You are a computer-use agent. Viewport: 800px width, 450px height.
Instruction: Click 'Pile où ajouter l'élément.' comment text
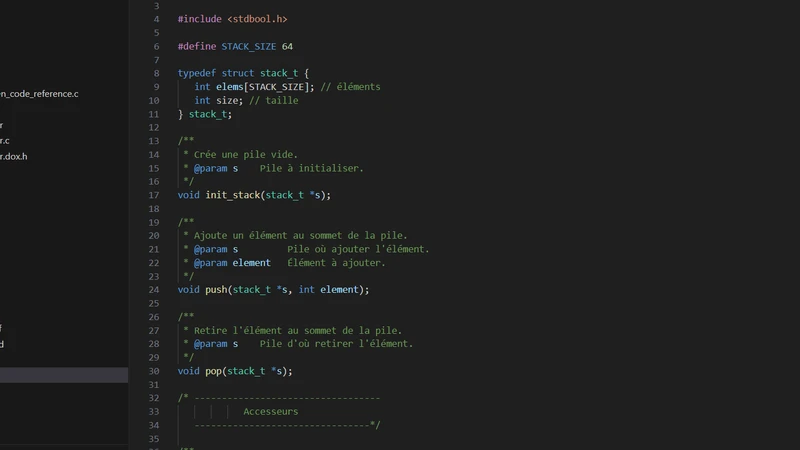[358, 249]
